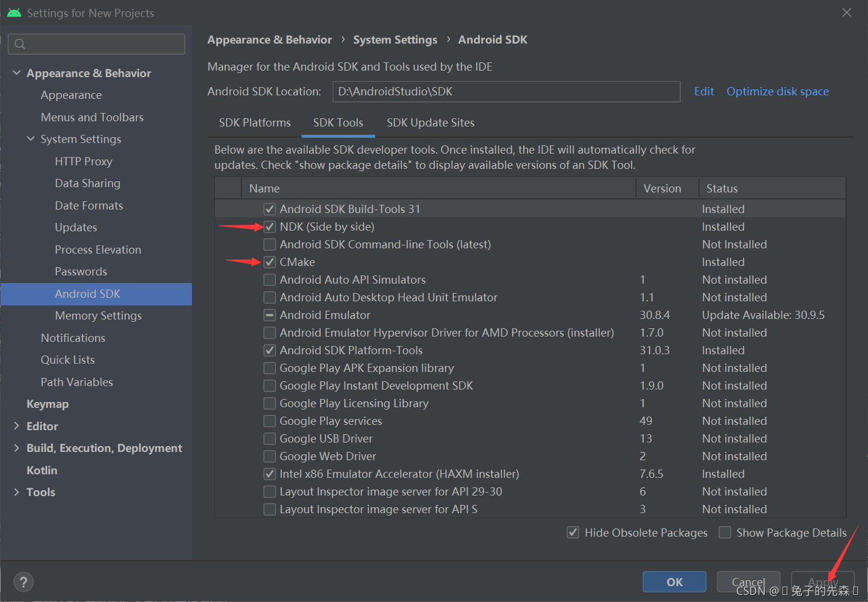Collapse System Settings tree node
The width and height of the screenshot is (868, 602).
[x=31, y=139]
